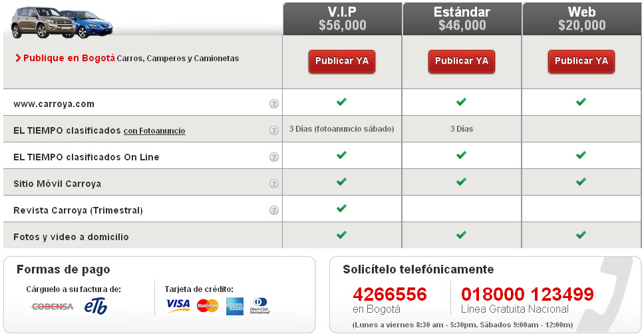
Task: Open help icon for EL TIEMPO clasificados con Fotoanuncio
Action: point(274,130)
